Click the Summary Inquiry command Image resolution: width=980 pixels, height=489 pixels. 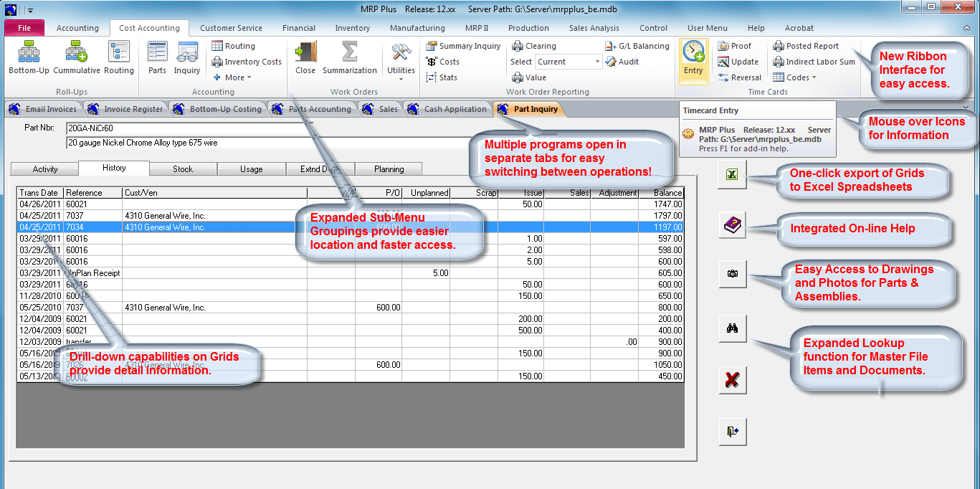tap(463, 45)
